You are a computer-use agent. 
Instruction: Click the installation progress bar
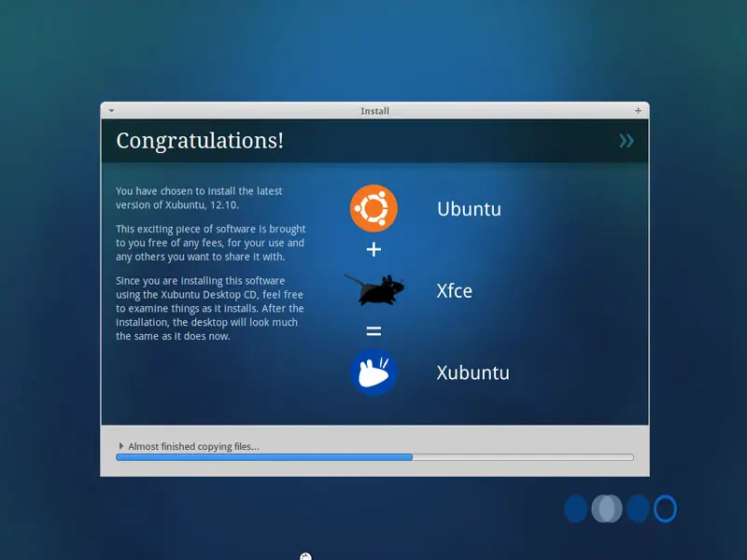click(x=375, y=457)
